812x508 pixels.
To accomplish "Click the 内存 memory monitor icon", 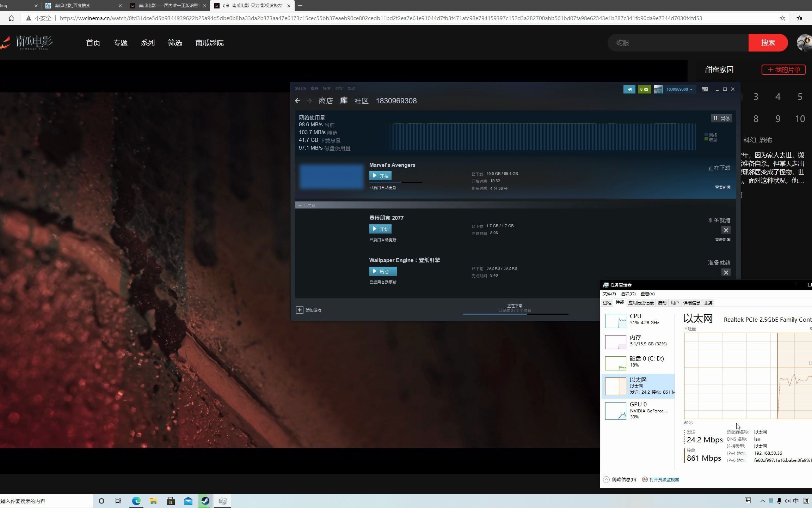I will coord(615,341).
